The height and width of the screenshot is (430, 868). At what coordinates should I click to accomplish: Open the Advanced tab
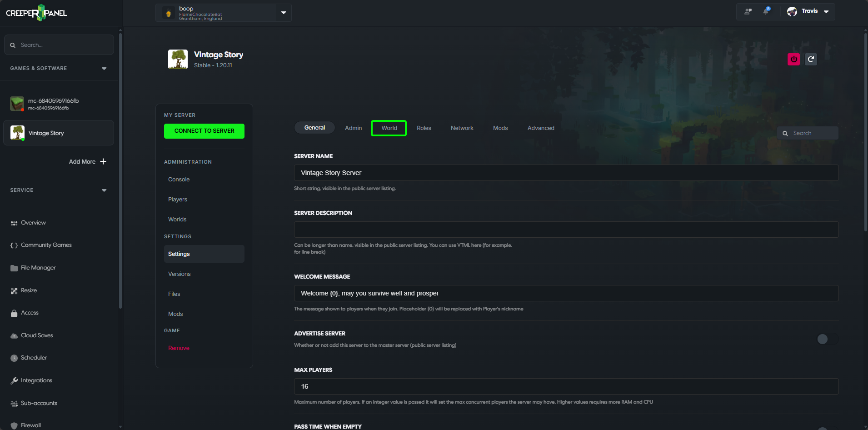[541, 128]
